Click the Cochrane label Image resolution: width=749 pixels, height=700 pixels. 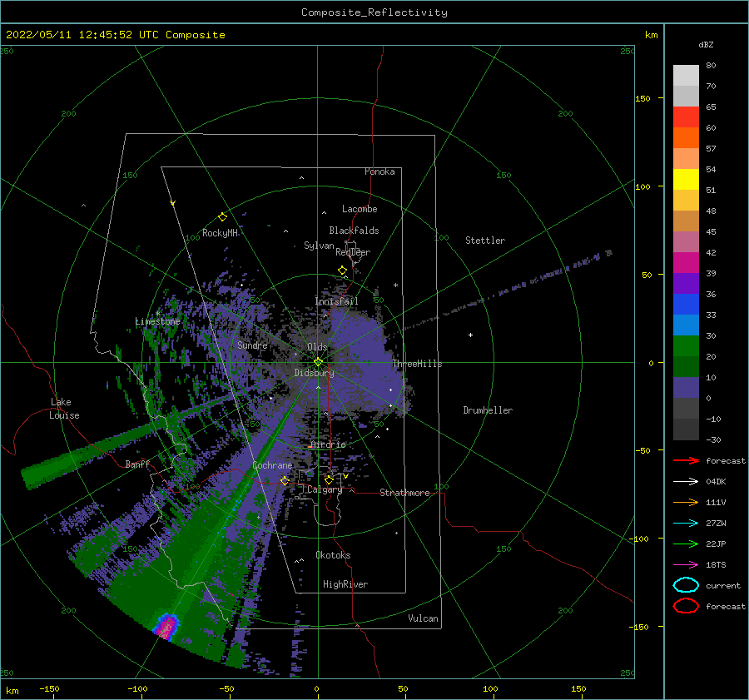point(272,465)
